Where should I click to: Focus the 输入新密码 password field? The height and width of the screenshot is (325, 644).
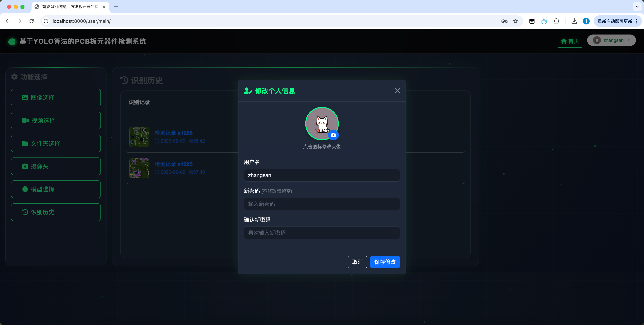point(322,204)
